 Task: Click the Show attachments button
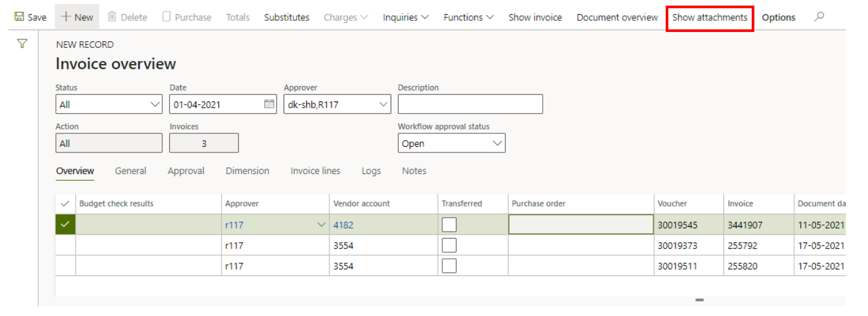[709, 17]
